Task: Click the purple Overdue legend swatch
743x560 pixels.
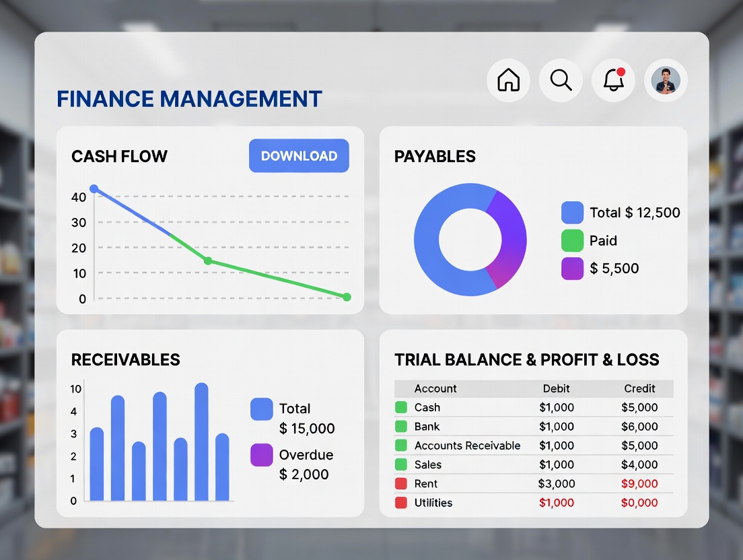Action: click(x=261, y=455)
